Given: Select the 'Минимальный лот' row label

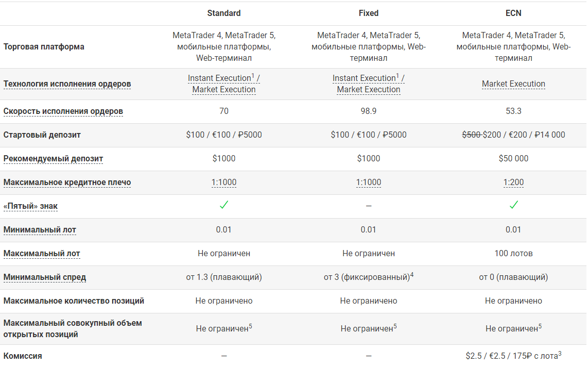Looking at the screenshot, I should coord(40,230).
